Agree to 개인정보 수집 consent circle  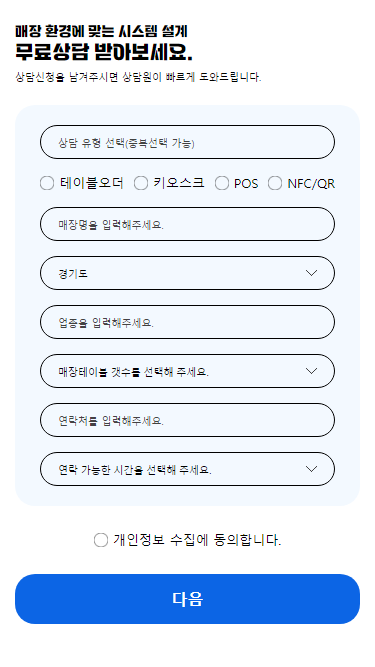(101, 540)
